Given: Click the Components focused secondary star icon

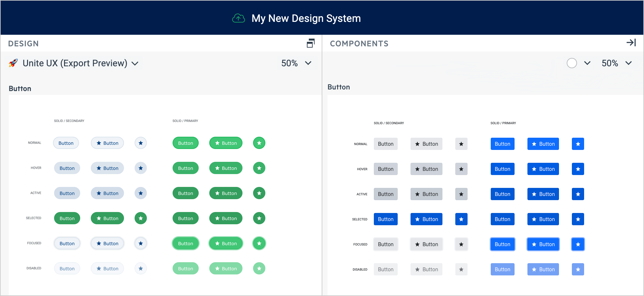Looking at the screenshot, I should click(461, 245).
